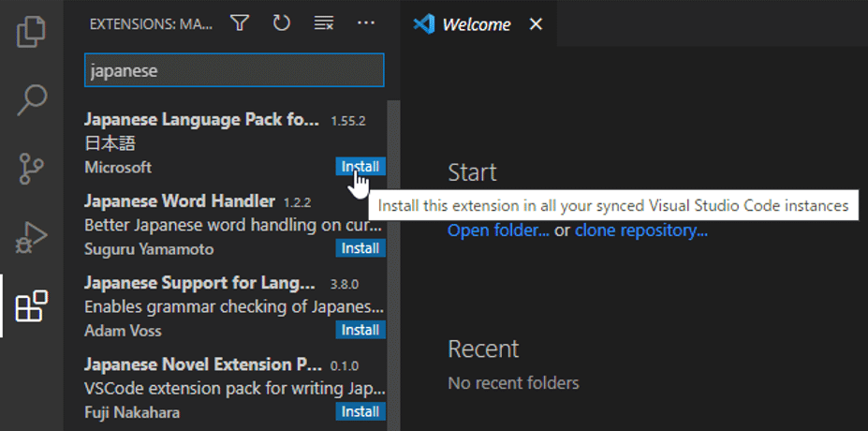Select the Extensions view icon

tap(32, 305)
